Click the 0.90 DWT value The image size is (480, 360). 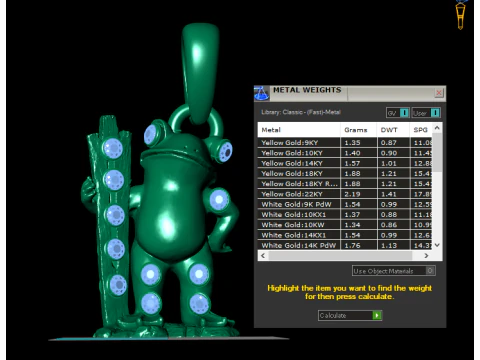(x=389, y=153)
